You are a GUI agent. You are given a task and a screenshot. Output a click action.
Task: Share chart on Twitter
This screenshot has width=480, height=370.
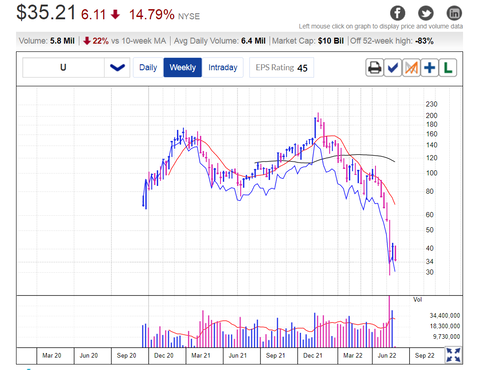pos(426,13)
